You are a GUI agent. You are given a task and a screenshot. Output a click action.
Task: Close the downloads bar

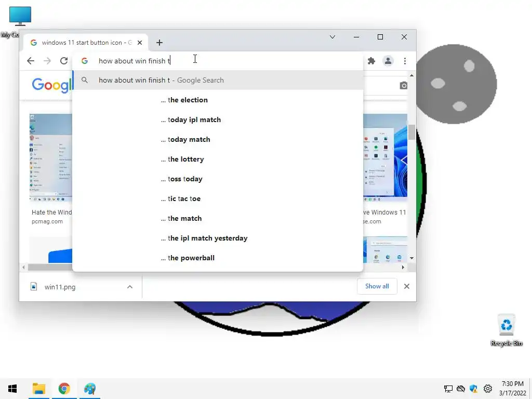pyautogui.click(x=406, y=286)
